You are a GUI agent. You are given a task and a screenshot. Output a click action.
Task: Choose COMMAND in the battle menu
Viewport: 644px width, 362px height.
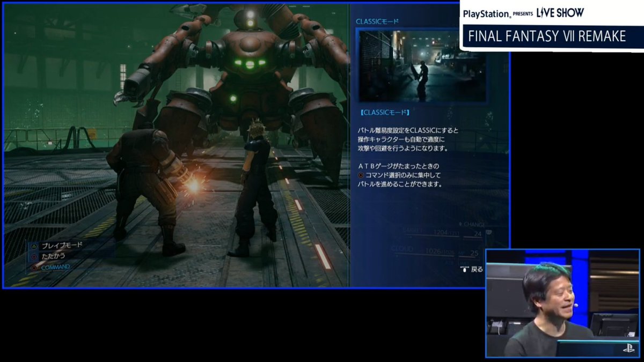(x=55, y=266)
